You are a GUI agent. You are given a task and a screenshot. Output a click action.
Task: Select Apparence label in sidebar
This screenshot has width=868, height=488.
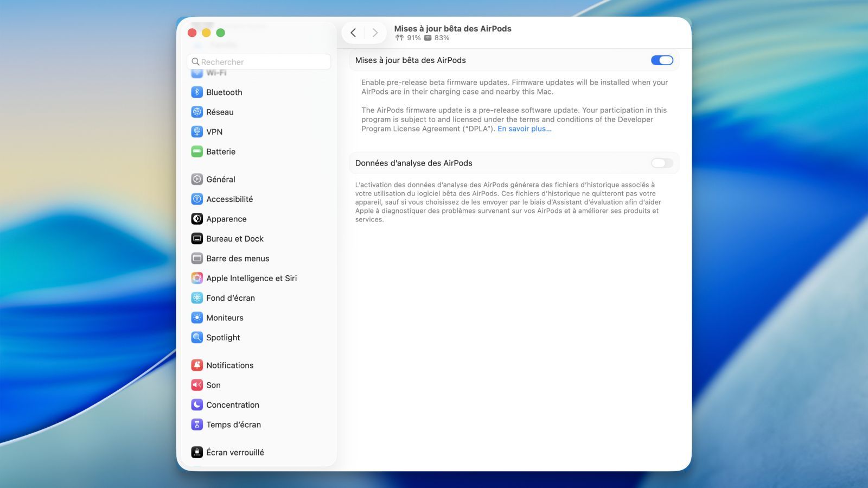pos(226,219)
